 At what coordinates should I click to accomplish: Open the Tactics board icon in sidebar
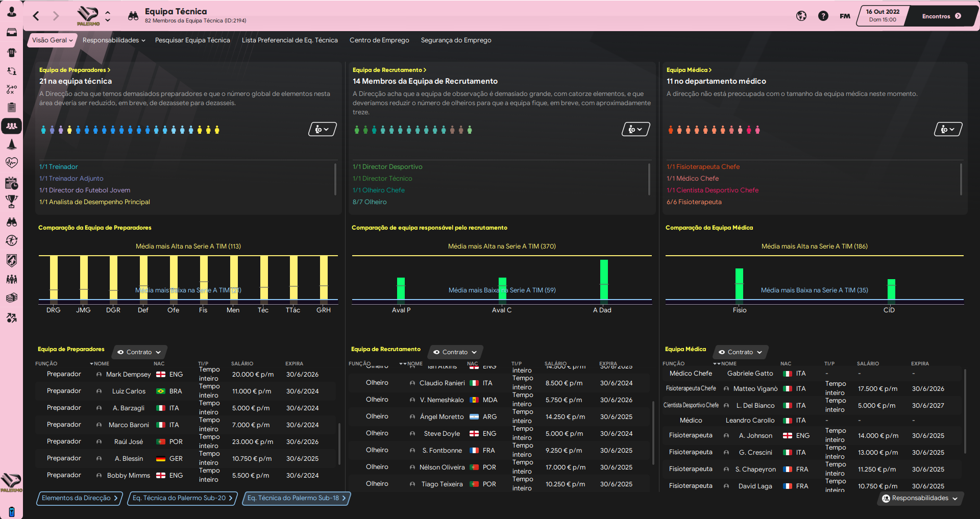click(11, 89)
